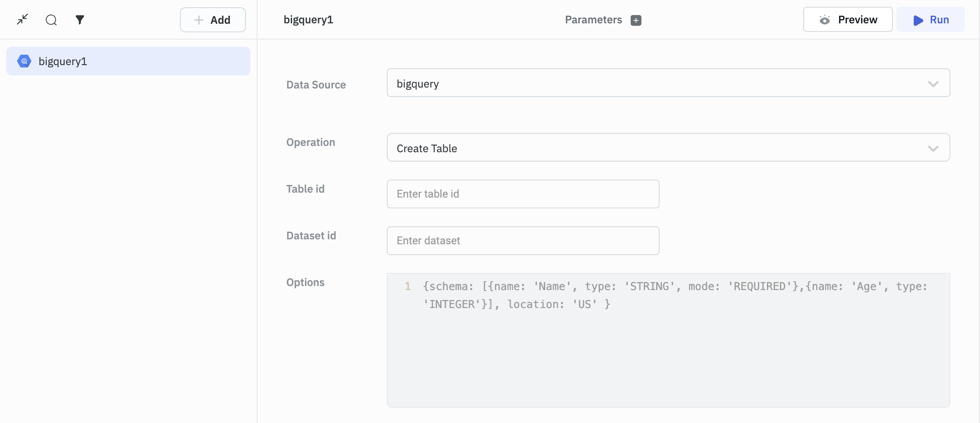Click the eye icon in the Preview button
Screen dimensions: 980x423
(824, 20)
